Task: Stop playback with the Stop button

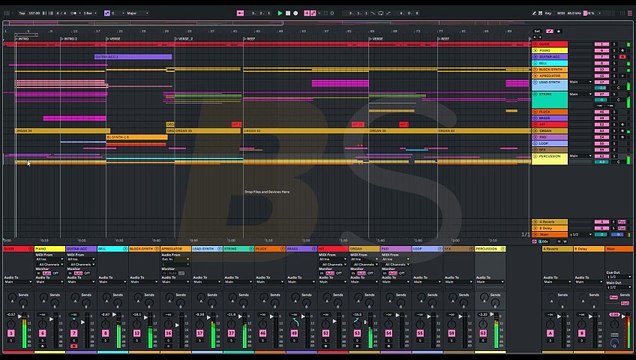Action: pyautogui.click(x=288, y=13)
